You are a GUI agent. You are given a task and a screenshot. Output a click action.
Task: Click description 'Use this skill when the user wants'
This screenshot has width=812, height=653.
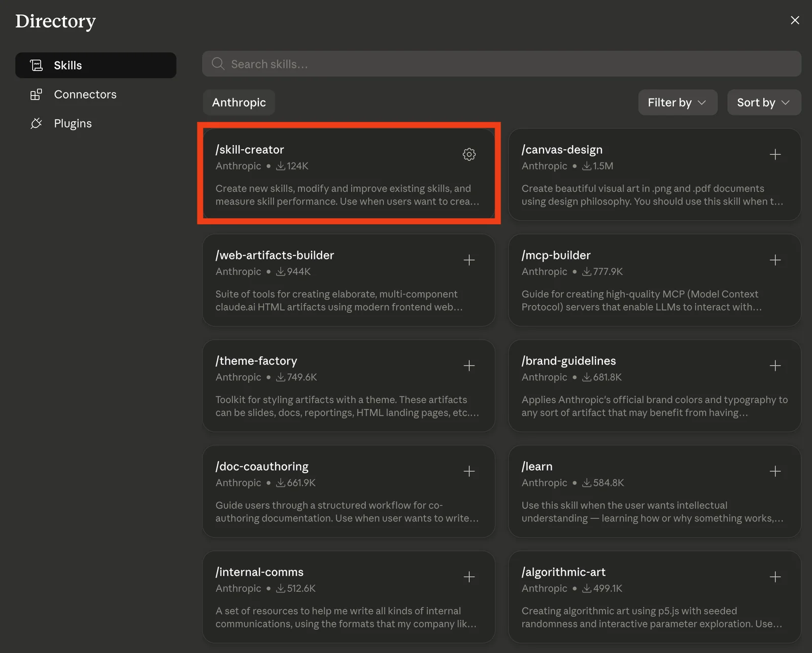[653, 512]
